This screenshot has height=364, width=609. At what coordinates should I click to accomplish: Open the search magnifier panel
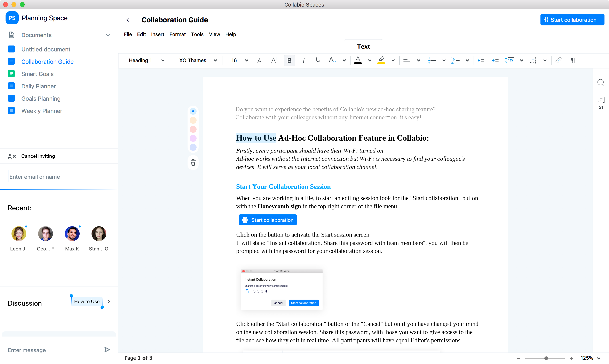coord(601,83)
